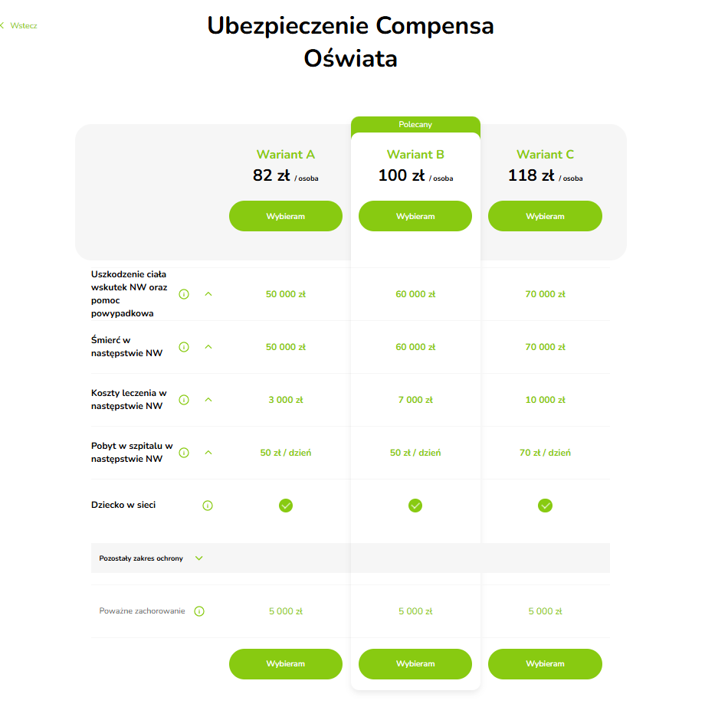Click bottom Wybieram button under Wariant C

point(545,664)
